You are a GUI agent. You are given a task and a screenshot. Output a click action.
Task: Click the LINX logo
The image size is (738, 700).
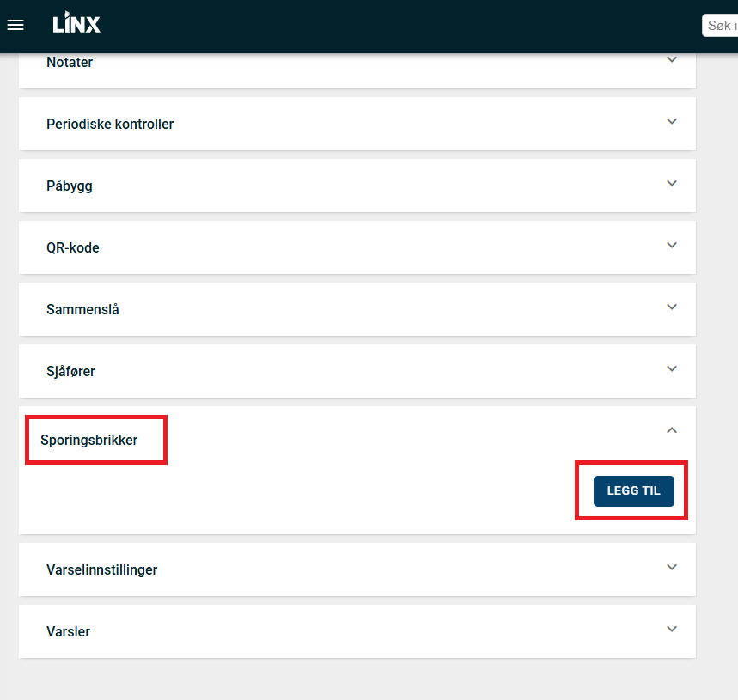tap(76, 24)
